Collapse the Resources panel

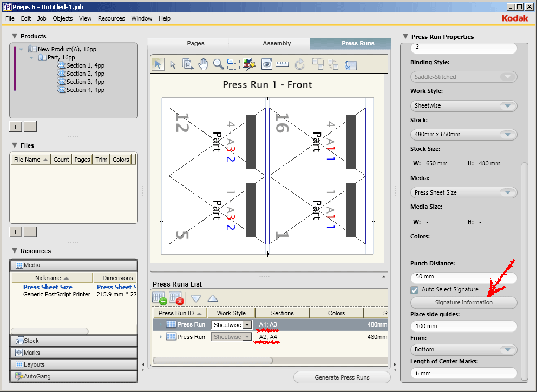[15, 250]
